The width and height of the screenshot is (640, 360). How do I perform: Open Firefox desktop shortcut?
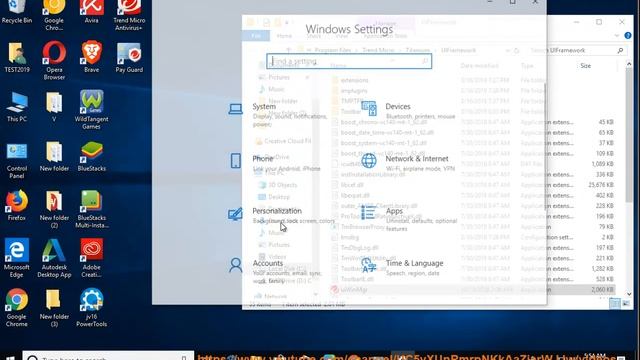(x=17, y=205)
